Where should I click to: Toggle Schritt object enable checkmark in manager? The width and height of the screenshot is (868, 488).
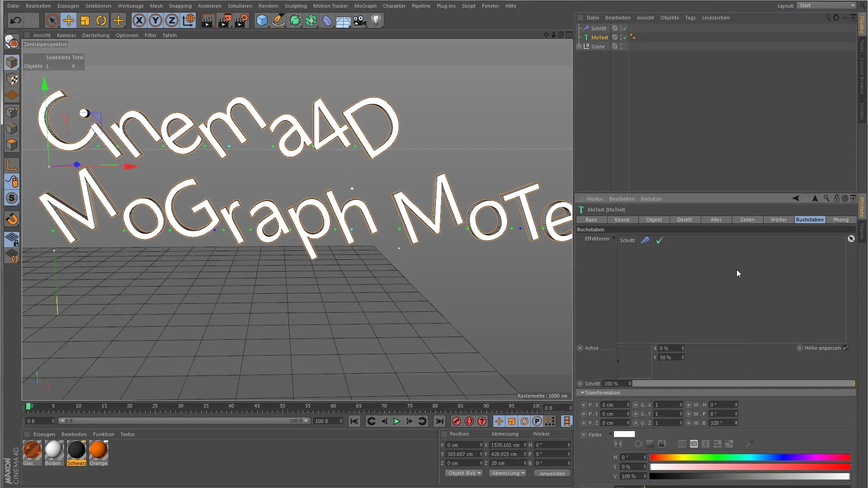[x=625, y=28]
